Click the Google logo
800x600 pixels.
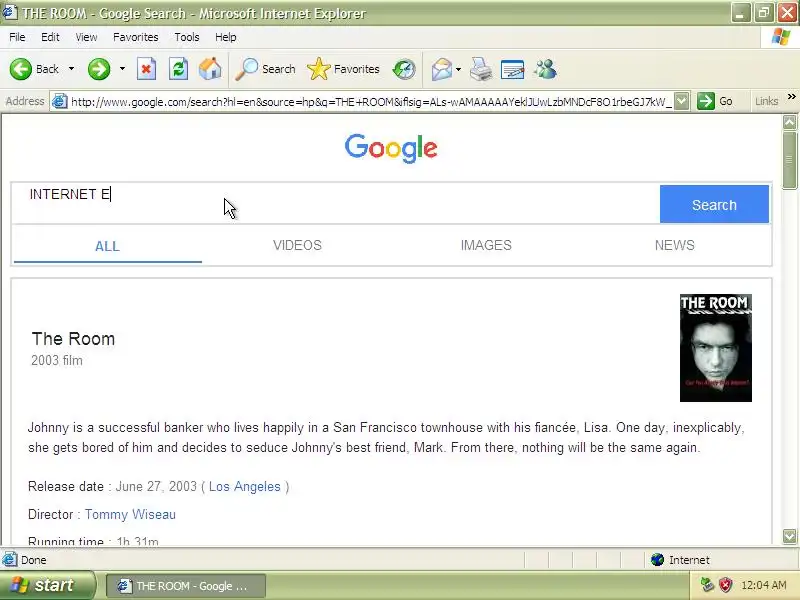[x=391, y=148]
